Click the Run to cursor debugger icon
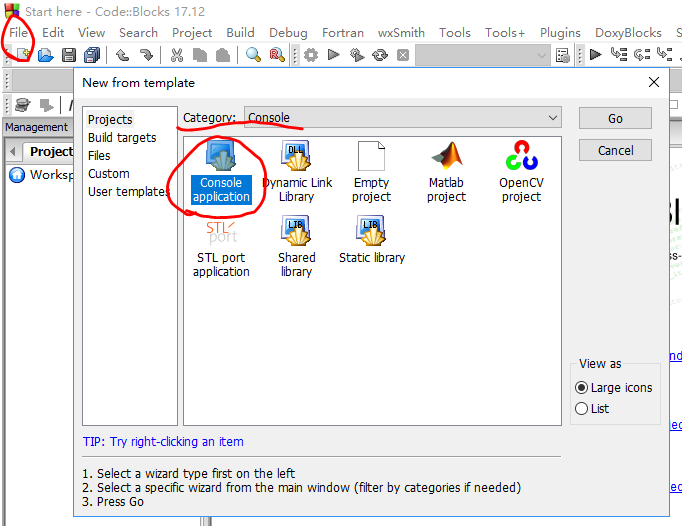This screenshot has height=526, width=682. [x=618, y=55]
